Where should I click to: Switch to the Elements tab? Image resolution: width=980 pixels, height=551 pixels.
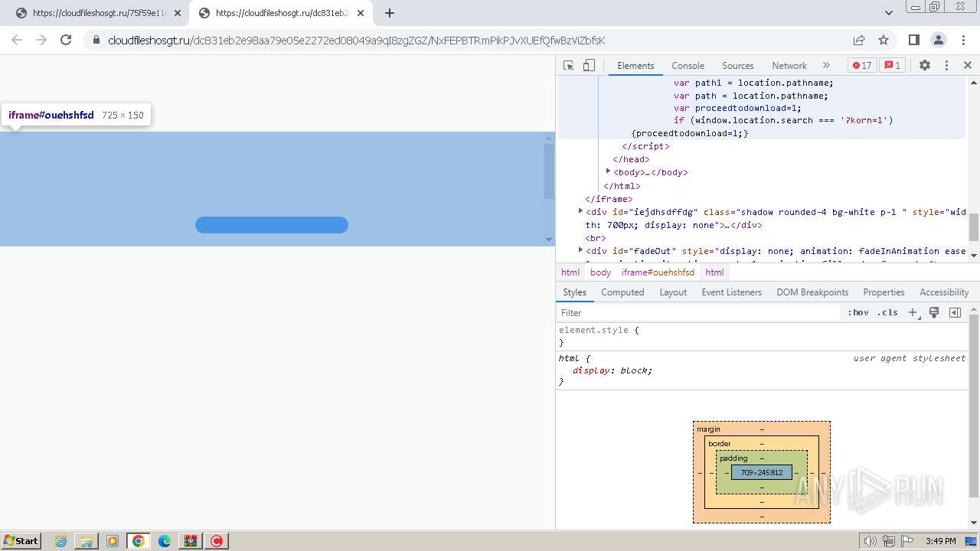tap(635, 66)
